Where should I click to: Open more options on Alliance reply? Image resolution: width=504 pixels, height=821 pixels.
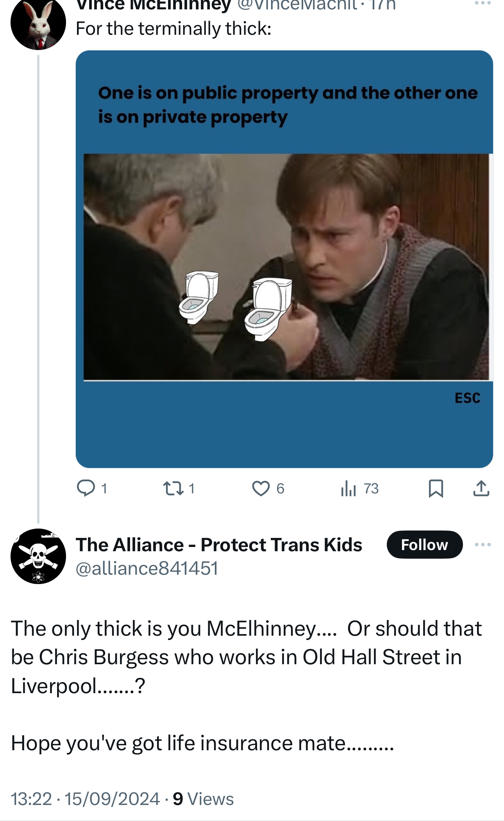point(483,545)
